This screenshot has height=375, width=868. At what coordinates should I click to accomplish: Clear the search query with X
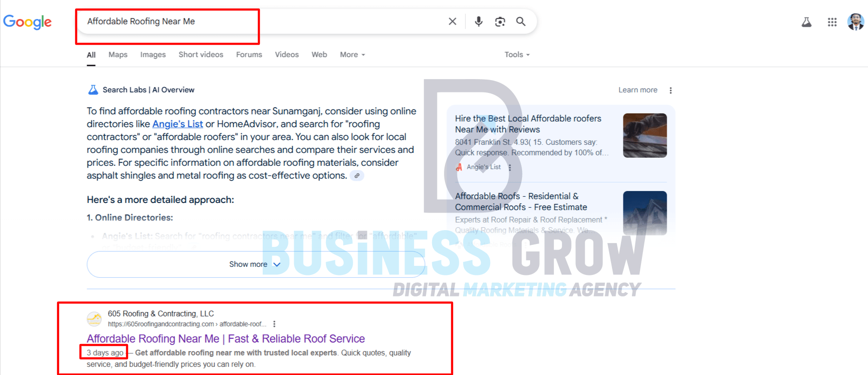pos(453,21)
